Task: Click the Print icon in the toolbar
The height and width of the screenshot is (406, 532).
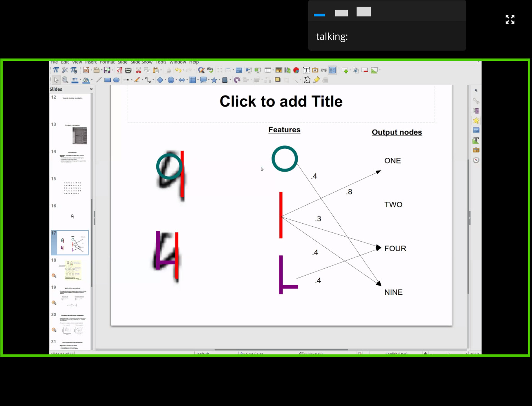Action: click(128, 70)
